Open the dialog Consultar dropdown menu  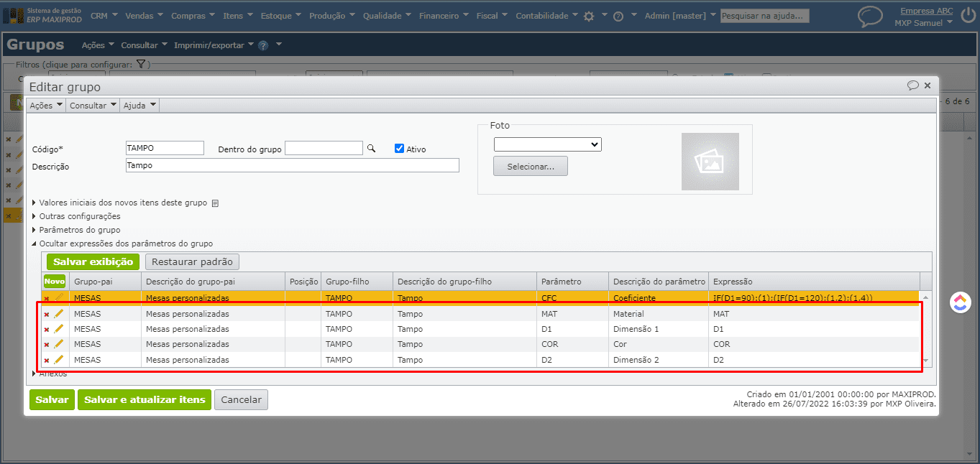click(x=93, y=106)
